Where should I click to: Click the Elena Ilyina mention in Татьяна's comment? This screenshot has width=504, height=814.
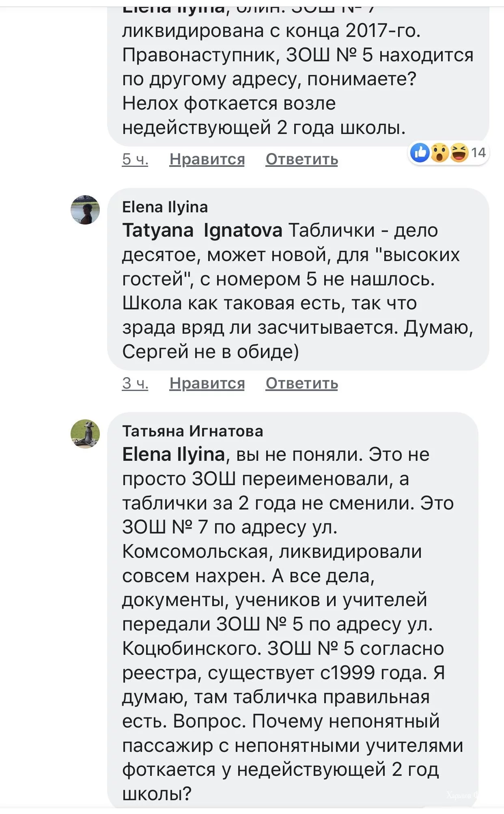coord(174,455)
